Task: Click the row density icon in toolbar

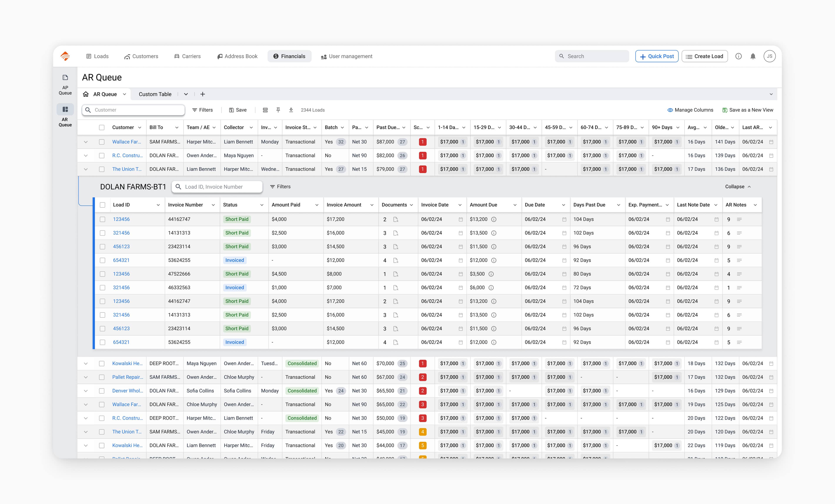Action: pos(265,110)
